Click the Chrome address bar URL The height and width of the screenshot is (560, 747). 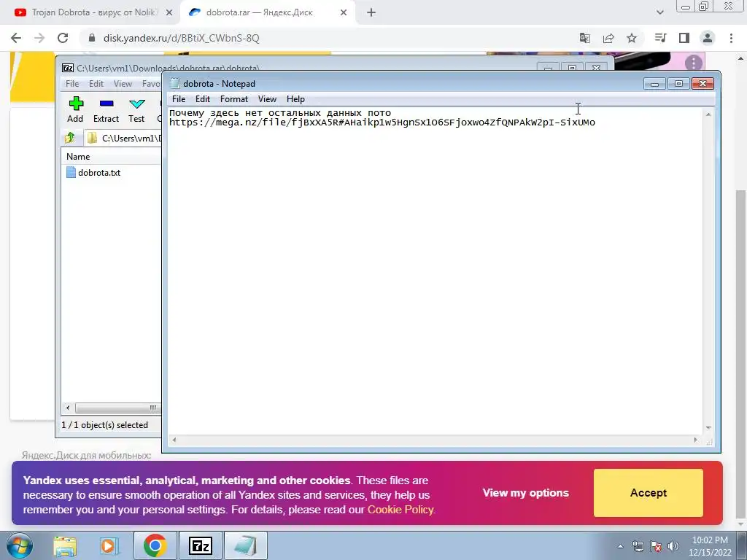point(182,38)
